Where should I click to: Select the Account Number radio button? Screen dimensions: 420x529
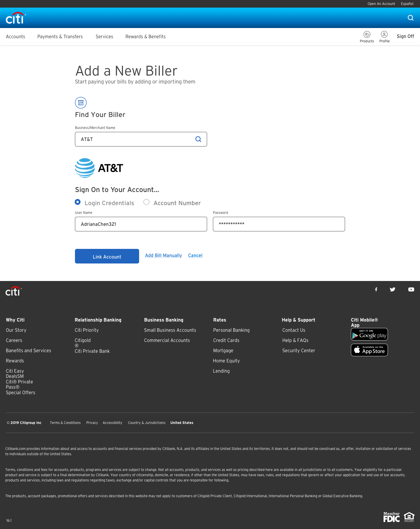click(x=146, y=202)
